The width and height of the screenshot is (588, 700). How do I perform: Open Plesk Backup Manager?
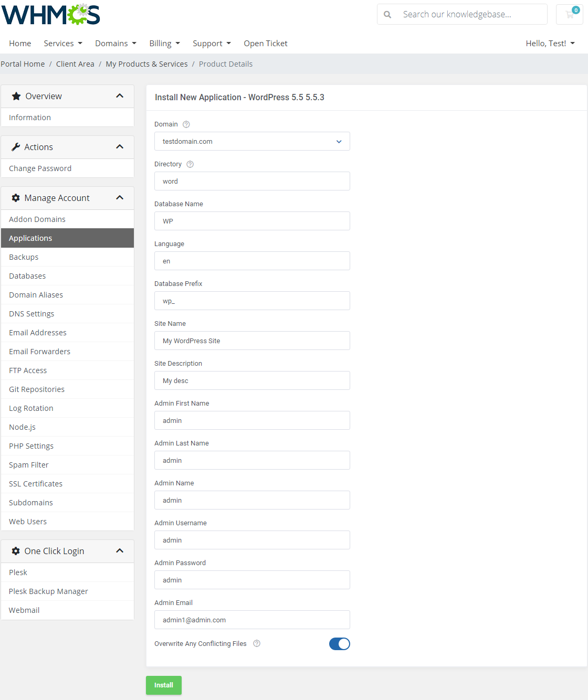coord(67,591)
